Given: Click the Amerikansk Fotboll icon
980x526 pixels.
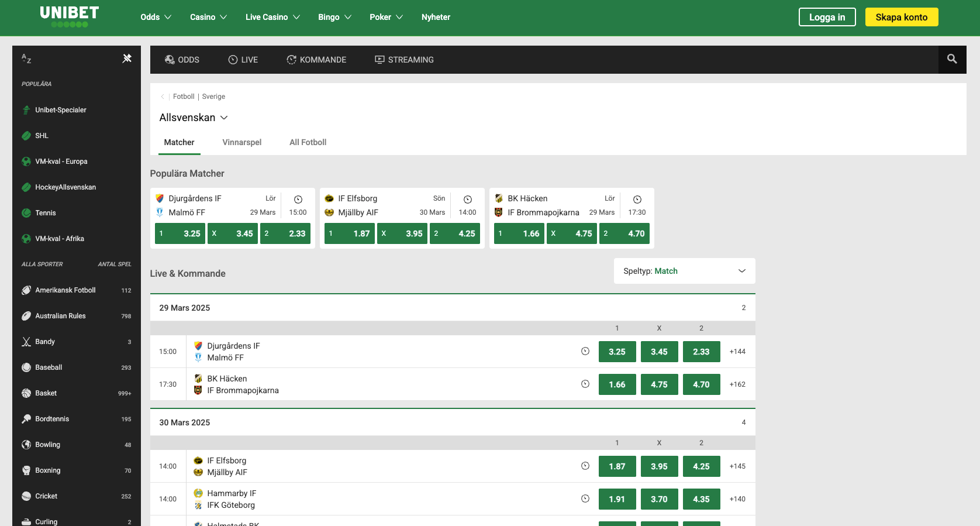Looking at the screenshot, I should point(26,290).
